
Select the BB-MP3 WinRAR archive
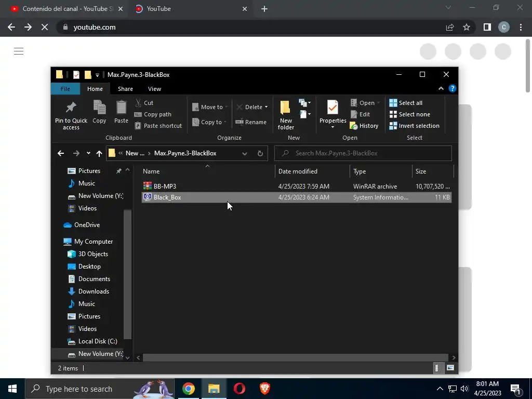[x=296, y=187]
